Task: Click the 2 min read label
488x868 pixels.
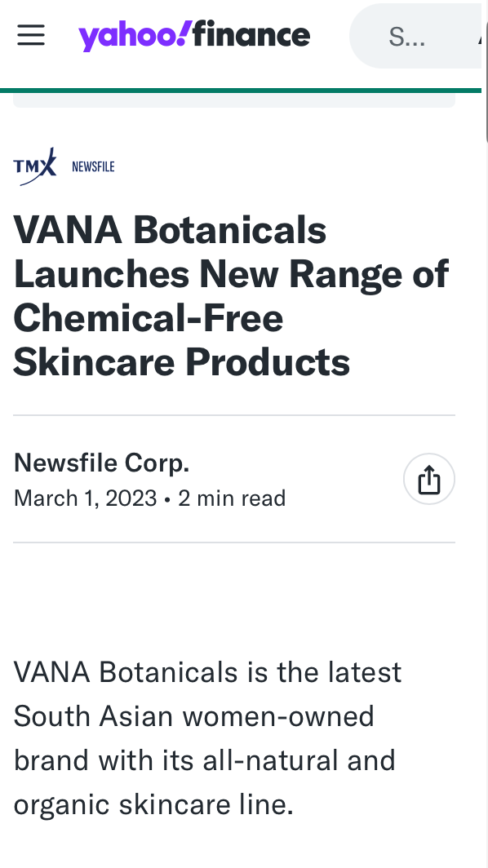Action: coord(232,498)
